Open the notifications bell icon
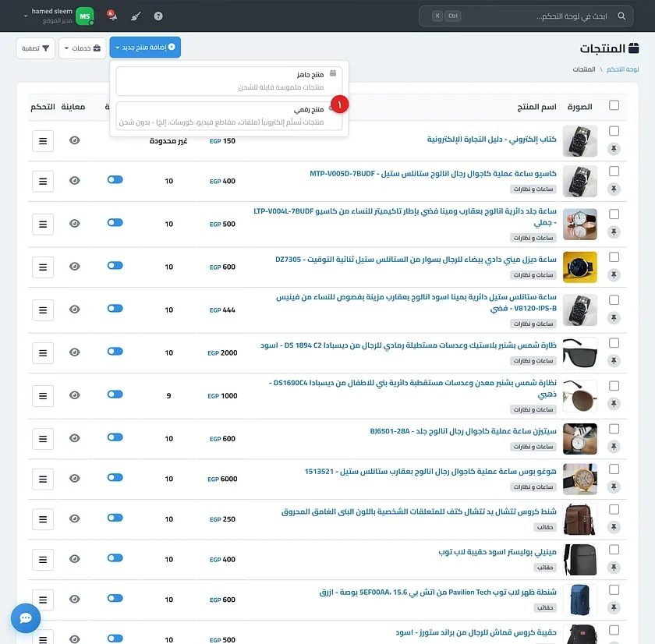 point(112,16)
